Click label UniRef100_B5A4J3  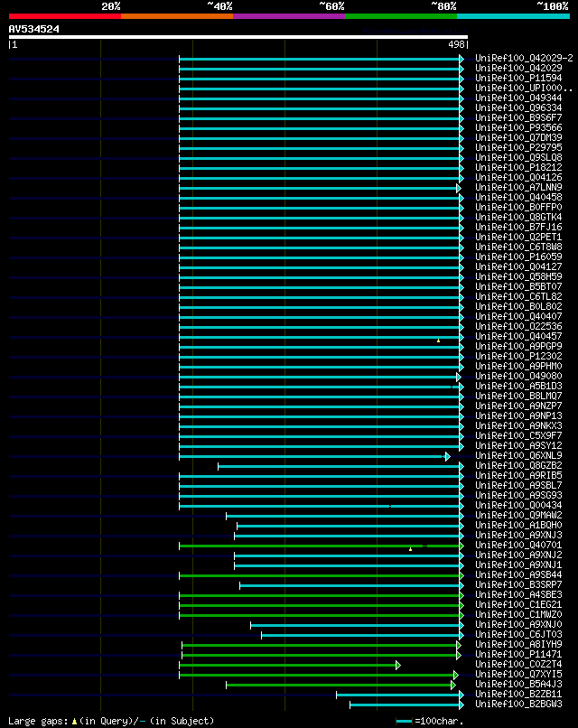click(x=518, y=684)
